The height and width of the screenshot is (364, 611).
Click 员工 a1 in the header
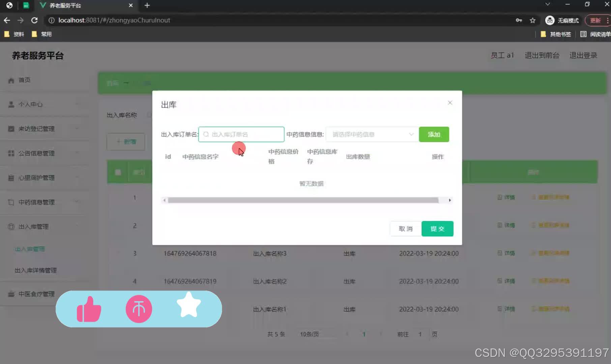pos(502,55)
